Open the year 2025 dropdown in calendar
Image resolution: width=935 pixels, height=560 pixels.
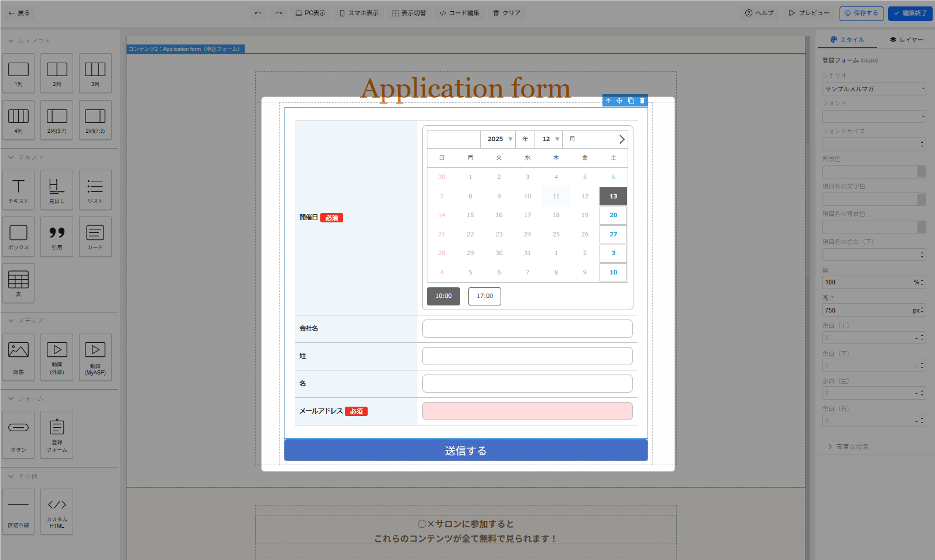(499, 139)
